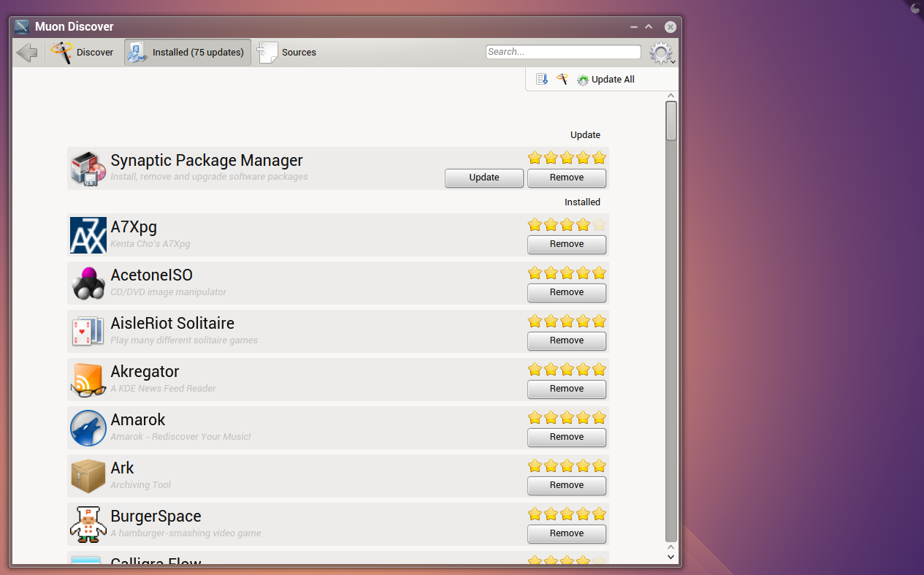
Task: Click the Amarok star rating
Action: coord(567,417)
